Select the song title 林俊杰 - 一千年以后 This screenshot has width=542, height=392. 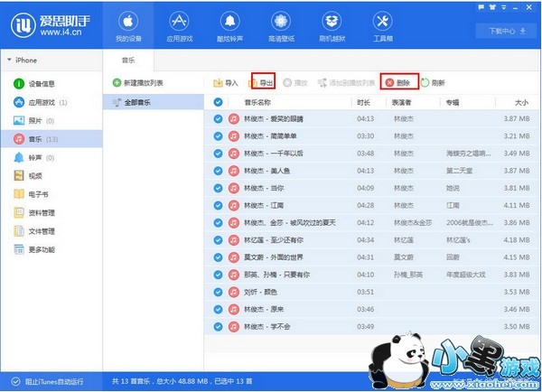point(274,154)
